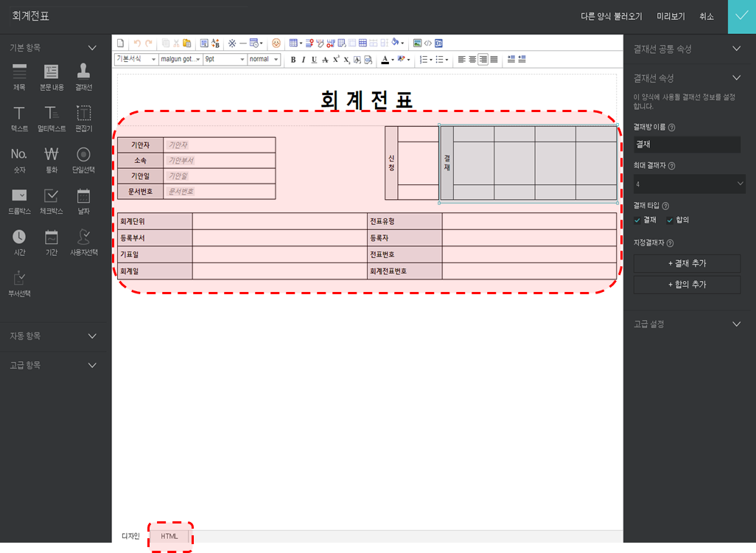756x553 pixels.
Task: Insert an emoticon from the smiley icon
Action: coord(276,44)
